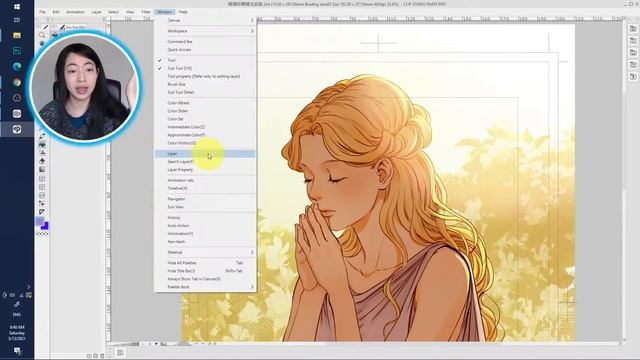
Task: Click the Sub Tool [Fill] palette tab
Action: [73, 27]
